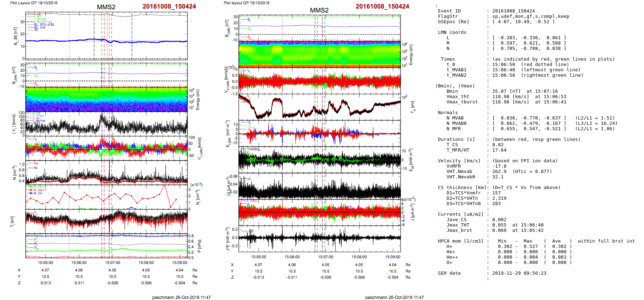Click the red He++ legend entry in left plot

(41, 190)
